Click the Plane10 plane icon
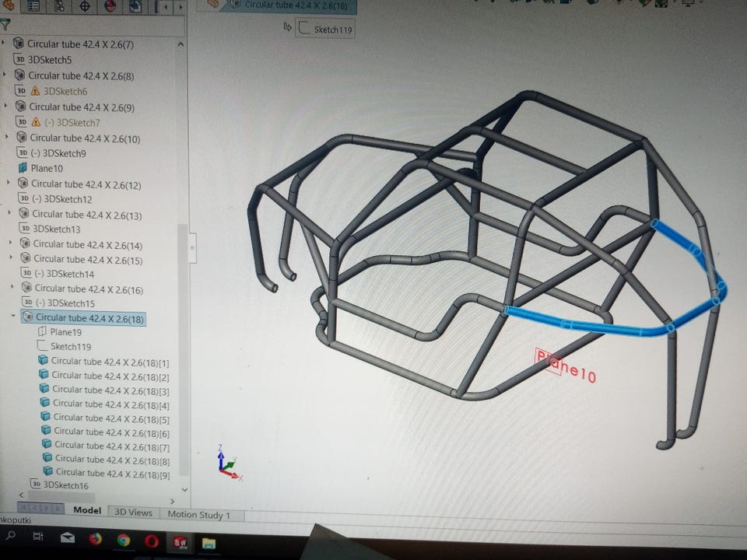Viewport: 747px width, 560px height. [23, 168]
